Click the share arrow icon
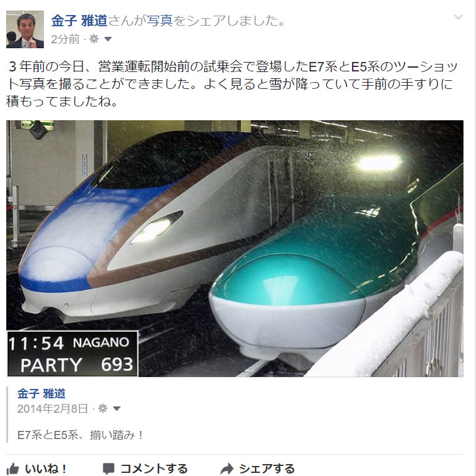This screenshot has width=476, height=476. click(227, 468)
